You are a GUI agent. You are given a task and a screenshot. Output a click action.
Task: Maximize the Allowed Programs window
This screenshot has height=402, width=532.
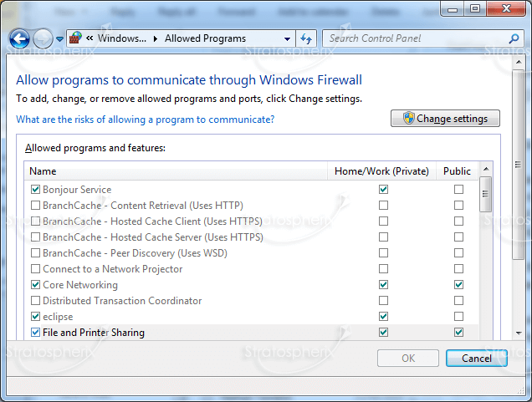[475, 8]
